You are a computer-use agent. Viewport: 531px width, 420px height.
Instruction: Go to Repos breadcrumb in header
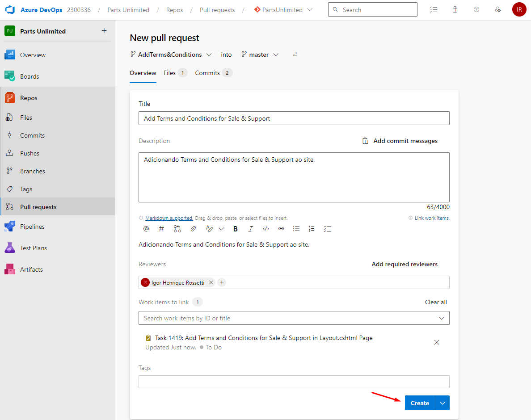174,10
